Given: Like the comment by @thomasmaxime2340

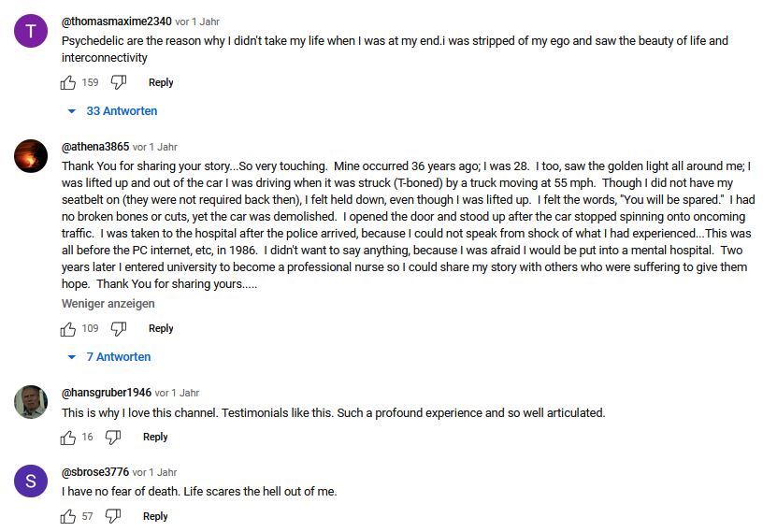Looking at the screenshot, I should (68, 82).
